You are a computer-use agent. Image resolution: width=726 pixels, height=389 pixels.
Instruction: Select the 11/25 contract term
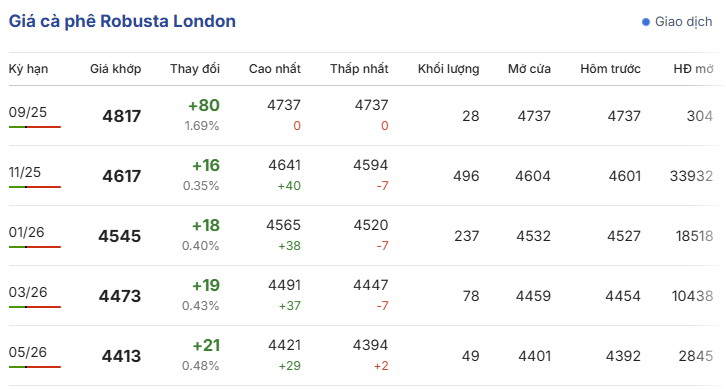pos(25,172)
